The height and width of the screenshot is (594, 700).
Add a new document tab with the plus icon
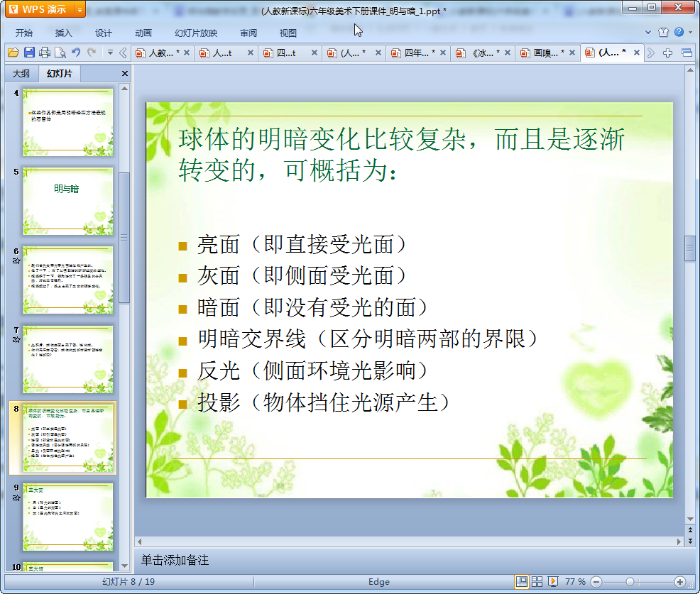coord(668,53)
